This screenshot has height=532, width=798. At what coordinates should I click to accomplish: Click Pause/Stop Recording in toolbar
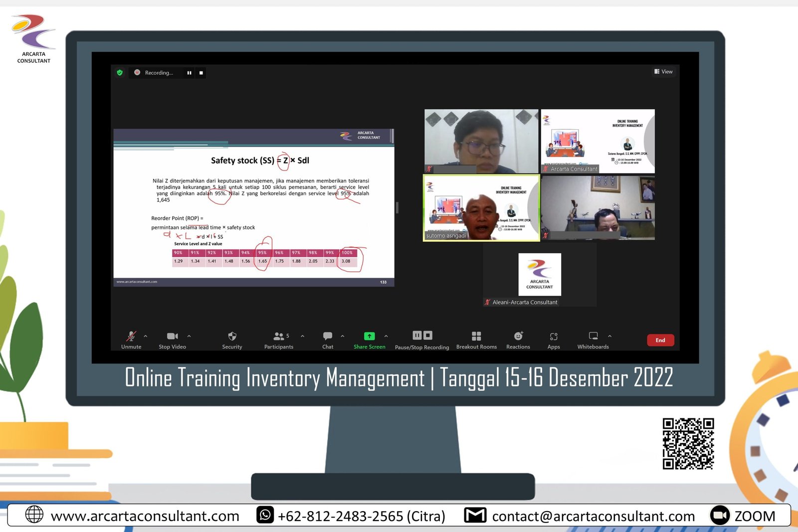pos(422,337)
